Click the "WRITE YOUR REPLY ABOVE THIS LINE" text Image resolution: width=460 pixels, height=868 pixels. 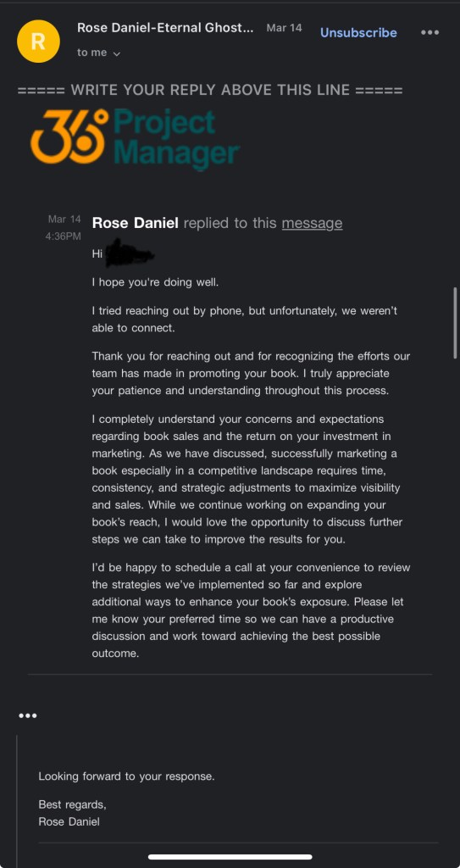click(x=210, y=90)
